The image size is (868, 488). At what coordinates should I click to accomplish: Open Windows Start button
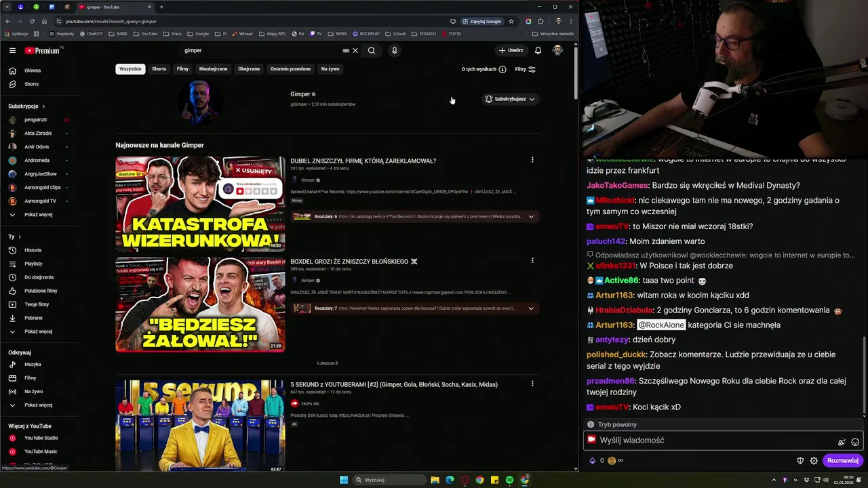click(x=344, y=480)
